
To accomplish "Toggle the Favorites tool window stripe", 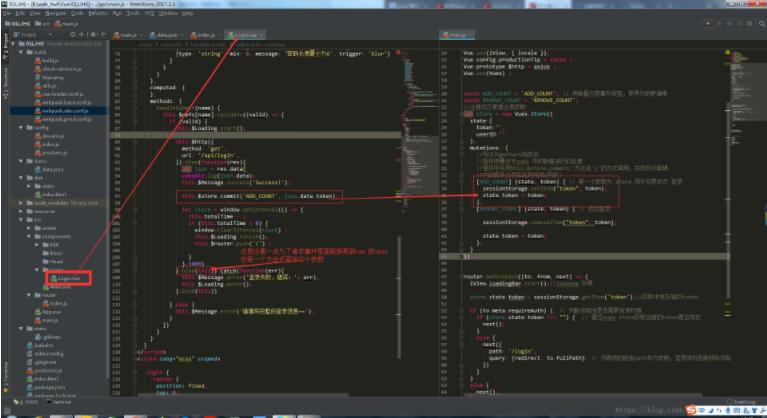I will point(5,378).
